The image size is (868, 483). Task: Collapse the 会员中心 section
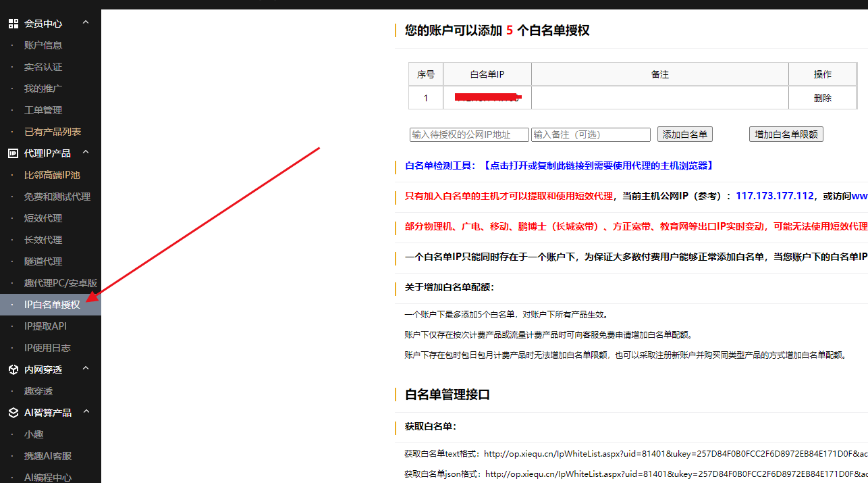(x=85, y=22)
